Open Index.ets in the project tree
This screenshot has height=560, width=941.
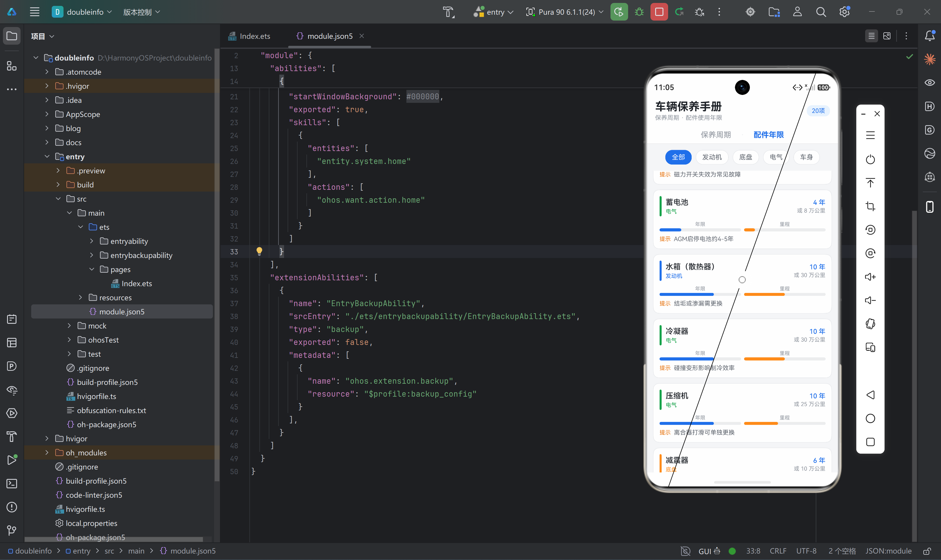[x=132, y=284]
